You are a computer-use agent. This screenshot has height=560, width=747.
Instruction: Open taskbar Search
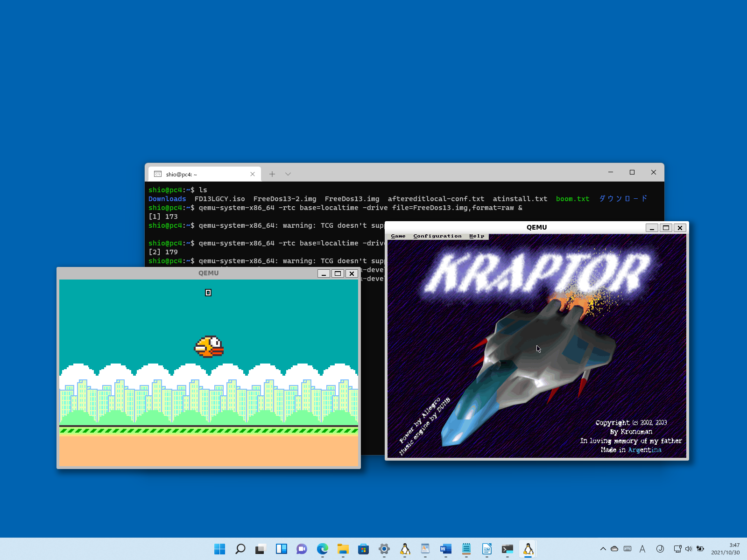pyautogui.click(x=240, y=549)
